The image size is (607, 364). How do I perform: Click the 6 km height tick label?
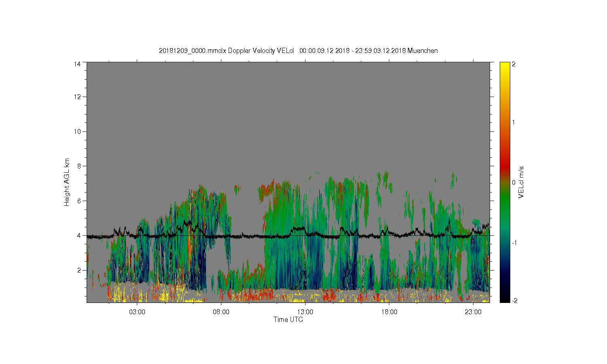pyautogui.click(x=79, y=201)
